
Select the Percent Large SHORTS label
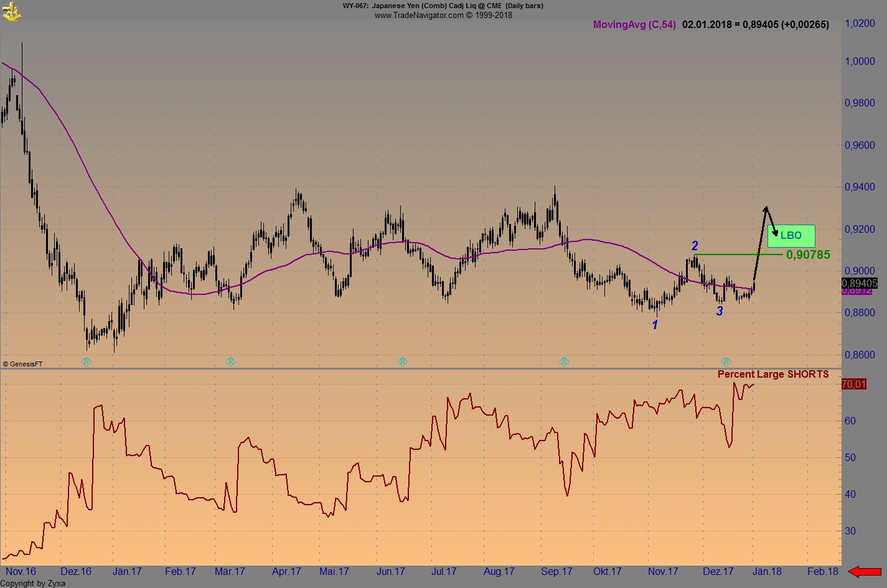(x=773, y=374)
